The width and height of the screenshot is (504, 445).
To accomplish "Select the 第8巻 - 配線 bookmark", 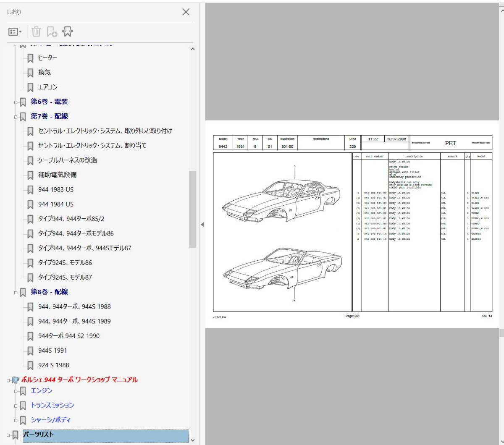I will pyautogui.click(x=49, y=292).
